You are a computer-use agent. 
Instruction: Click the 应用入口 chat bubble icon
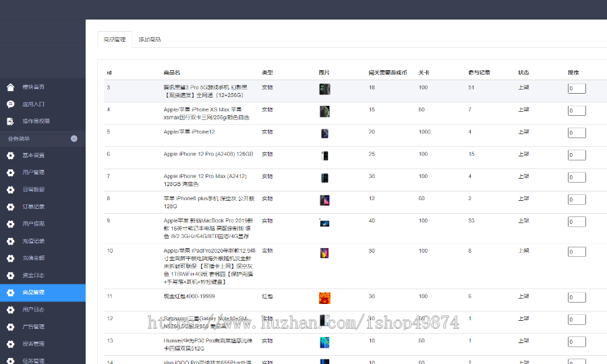pyautogui.click(x=10, y=104)
